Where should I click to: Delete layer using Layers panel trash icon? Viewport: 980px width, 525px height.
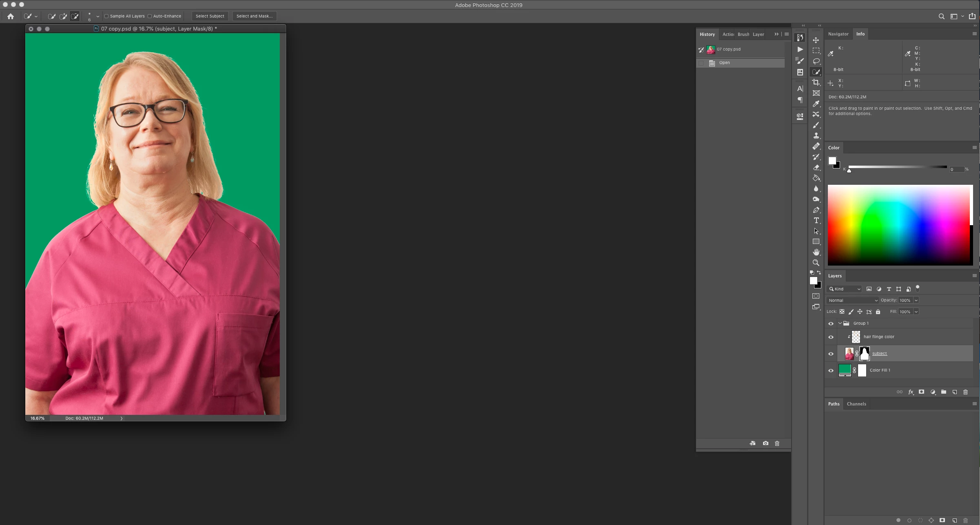(965, 392)
